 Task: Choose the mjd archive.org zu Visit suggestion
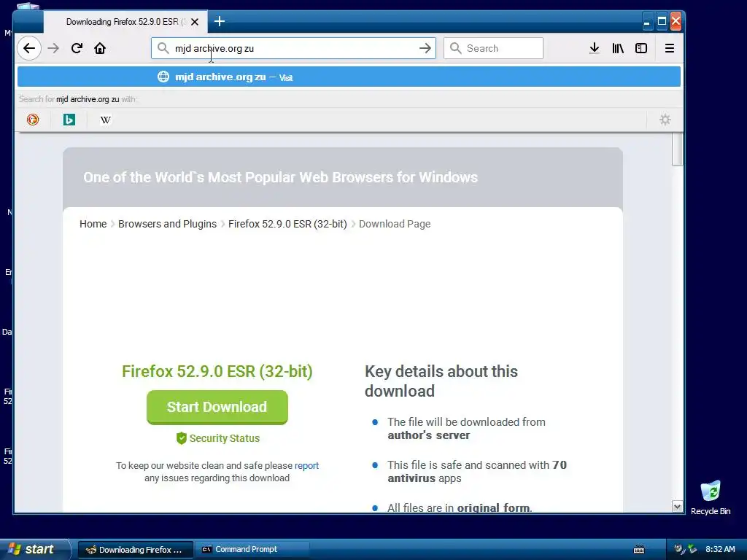(349, 77)
